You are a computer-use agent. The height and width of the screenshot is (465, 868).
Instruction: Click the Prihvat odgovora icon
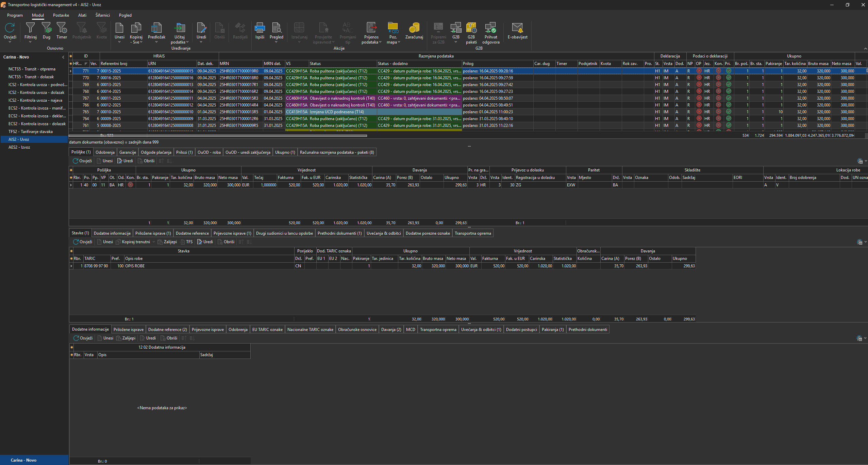coord(491,28)
